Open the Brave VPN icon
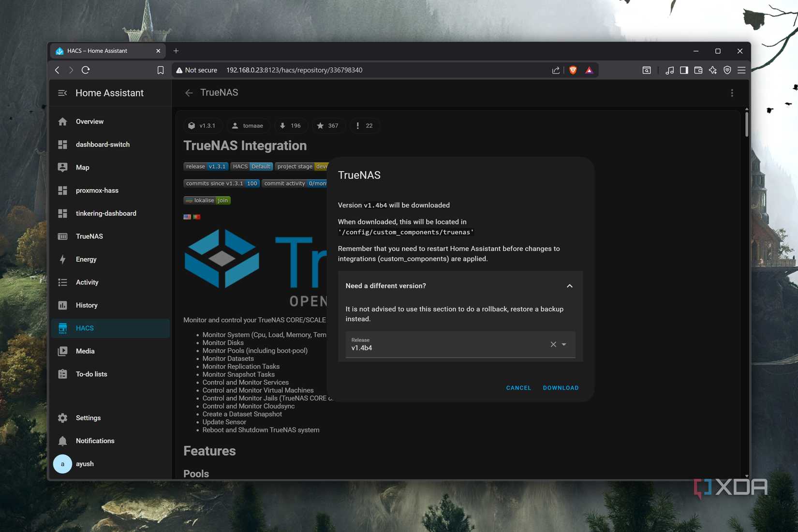The height and width of the screenshot is (532, 798). (x=727, y=70)
